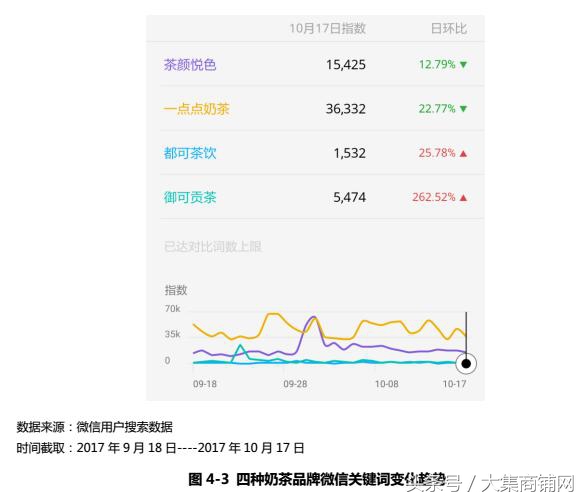Click the 10月17日指数 column header
Image resolution: width=587 pixels, height=500 pixels.
(328, 28)
